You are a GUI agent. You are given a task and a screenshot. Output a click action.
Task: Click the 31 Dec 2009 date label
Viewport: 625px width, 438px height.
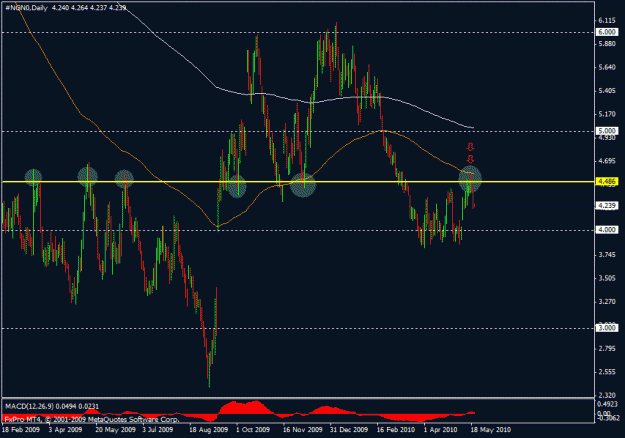click(349, 430)
